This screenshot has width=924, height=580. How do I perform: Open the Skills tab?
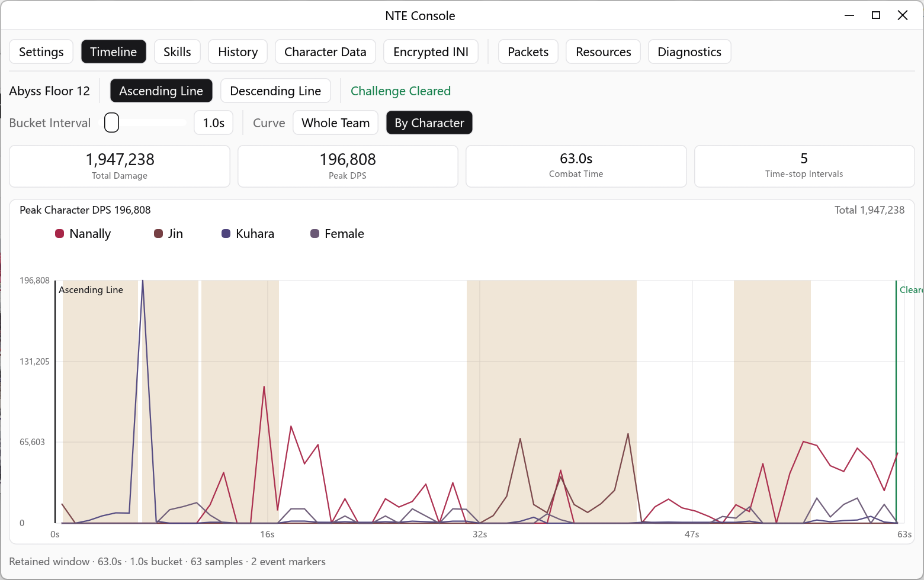(x=177, y=52)
